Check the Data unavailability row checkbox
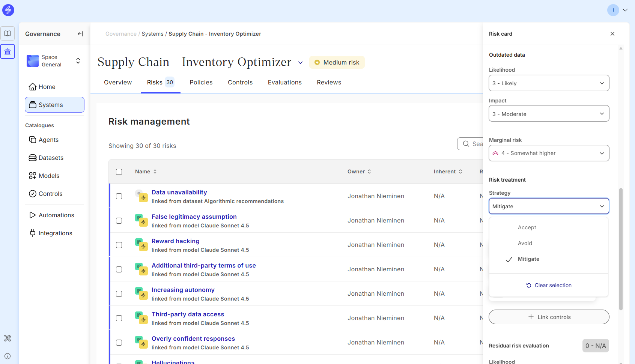This screenshot has height=364, width=635. (119, 196)
